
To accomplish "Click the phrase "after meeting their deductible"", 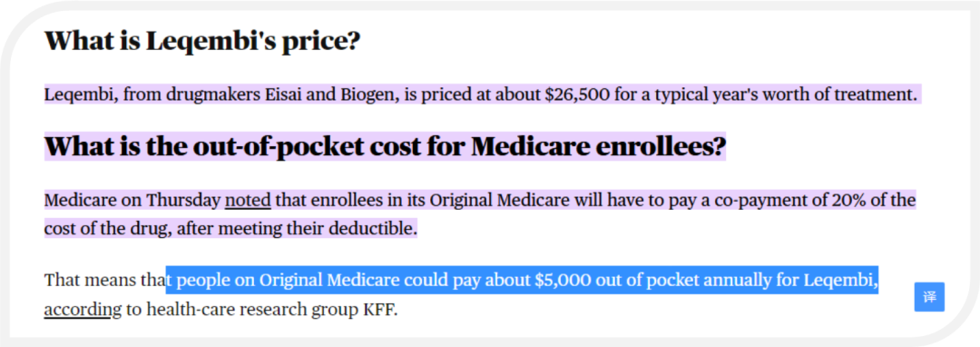I will pos(295,228).
